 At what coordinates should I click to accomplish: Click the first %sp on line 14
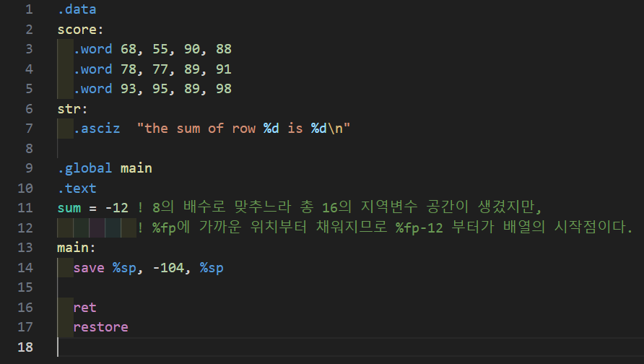(124, 268)
